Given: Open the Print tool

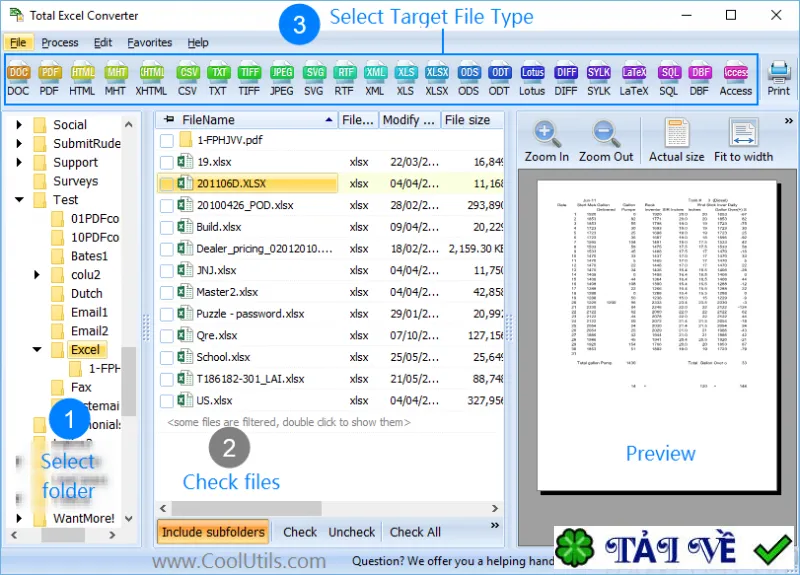Looking at the screenshot, I should tap(779, 79).
